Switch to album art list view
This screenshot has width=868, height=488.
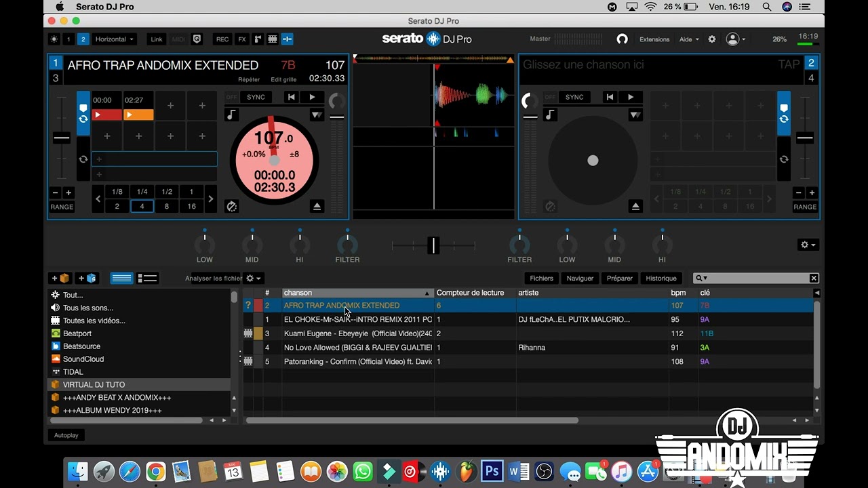pyautogui.click(x=147, y=279)
